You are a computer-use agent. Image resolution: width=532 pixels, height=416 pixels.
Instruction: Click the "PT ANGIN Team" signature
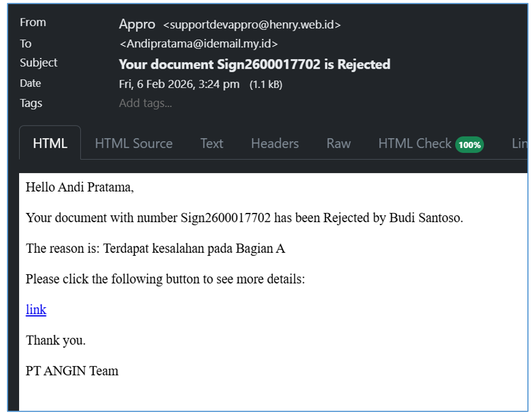point(72,371)
